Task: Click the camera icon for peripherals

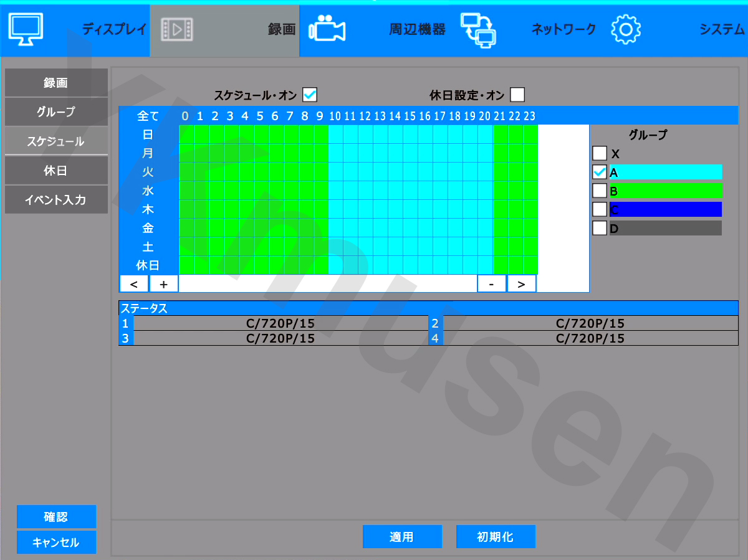Action: (x=327, y=29)
